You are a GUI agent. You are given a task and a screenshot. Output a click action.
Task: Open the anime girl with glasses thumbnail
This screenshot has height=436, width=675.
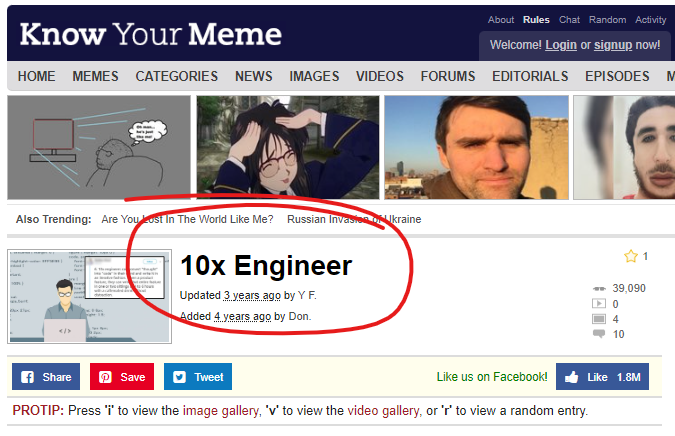tap(288, 147)
